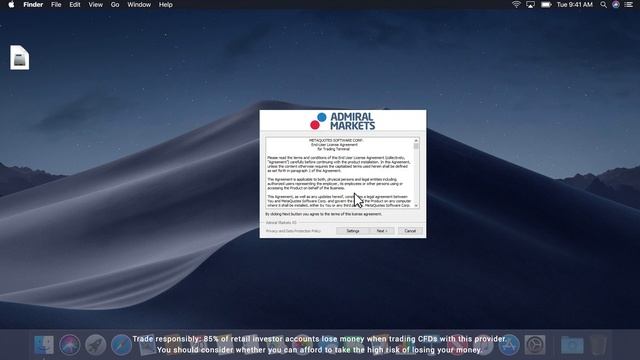Click the license scrollbar up arrow
Screen dimensions: 640x360
(416, 140)
